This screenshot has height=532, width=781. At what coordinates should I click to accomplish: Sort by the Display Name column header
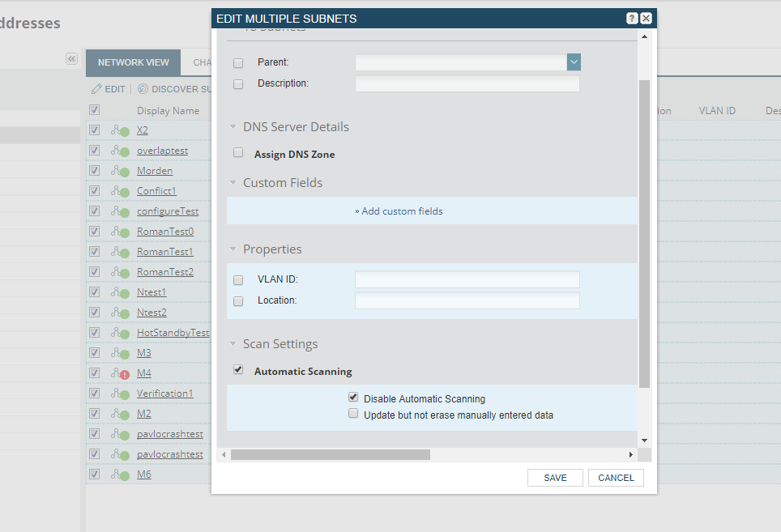click(x=168, y=110)
